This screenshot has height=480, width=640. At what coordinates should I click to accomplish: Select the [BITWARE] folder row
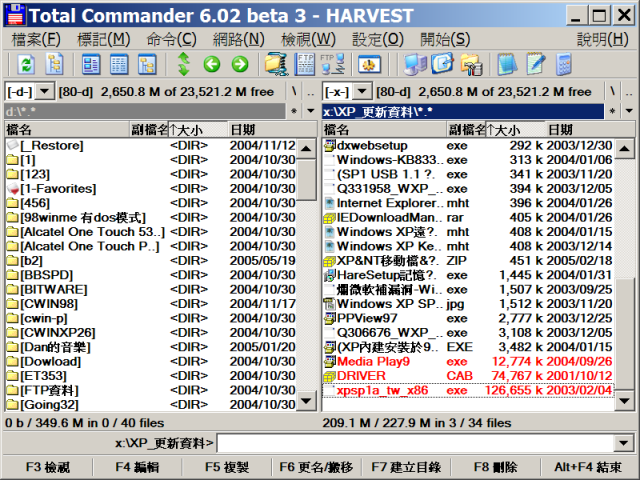coord(152,290)
